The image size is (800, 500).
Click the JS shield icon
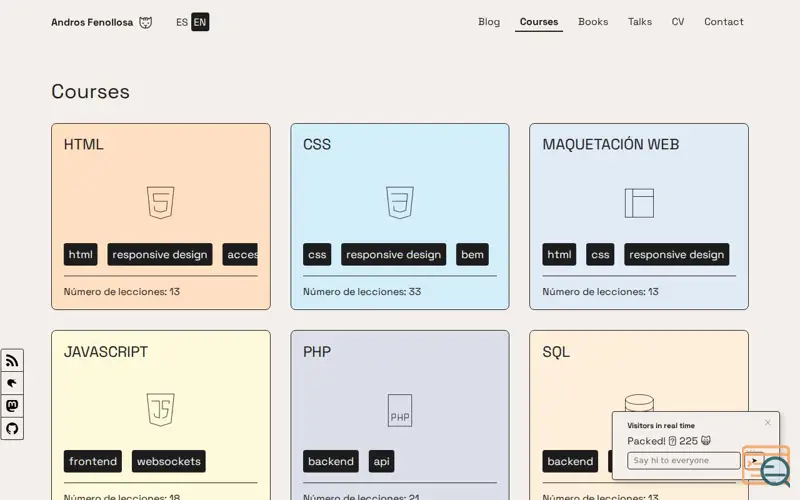pyautogui.click(x=161, y=409)
